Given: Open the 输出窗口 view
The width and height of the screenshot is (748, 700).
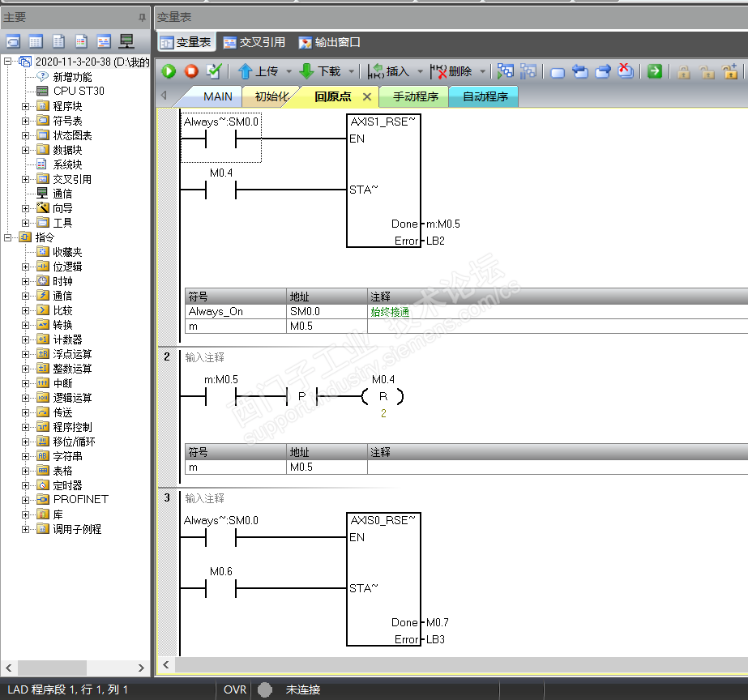Looking at the screenshot, I should point(329,42).
